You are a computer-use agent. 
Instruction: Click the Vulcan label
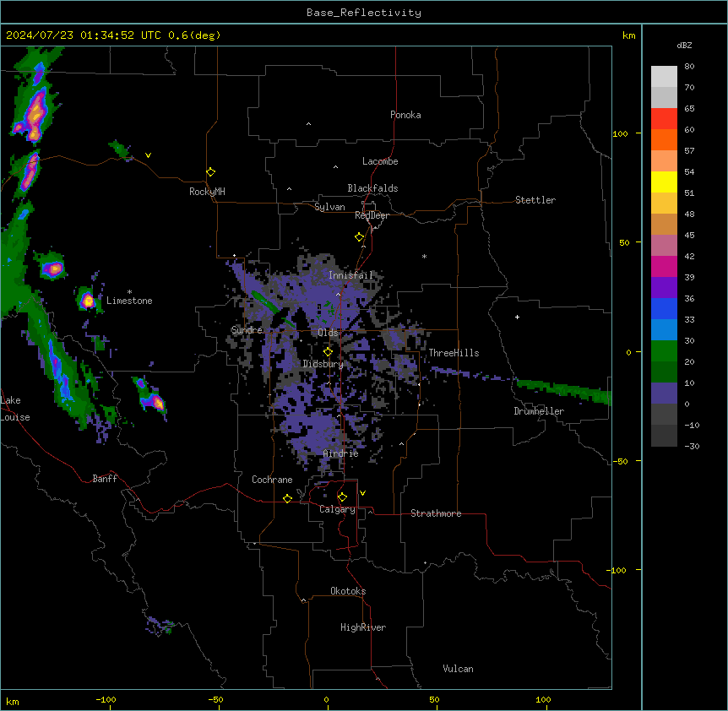(x=459, y=669)
